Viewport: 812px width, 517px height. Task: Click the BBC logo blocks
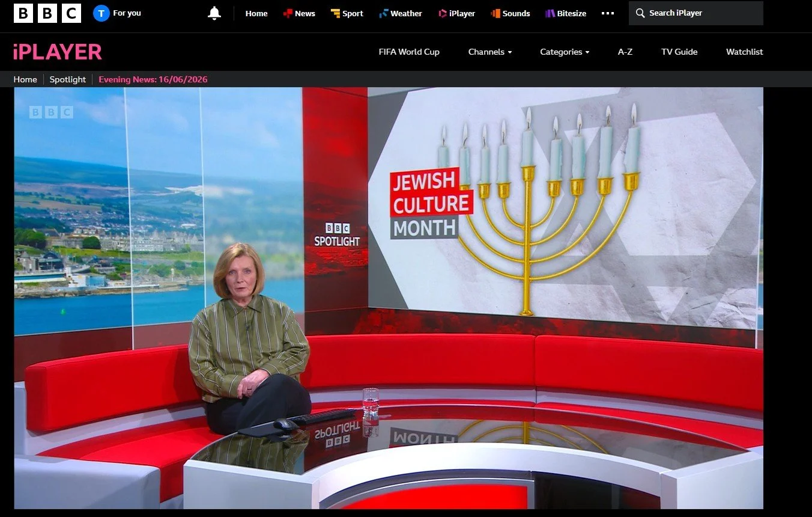click(47, 13)
